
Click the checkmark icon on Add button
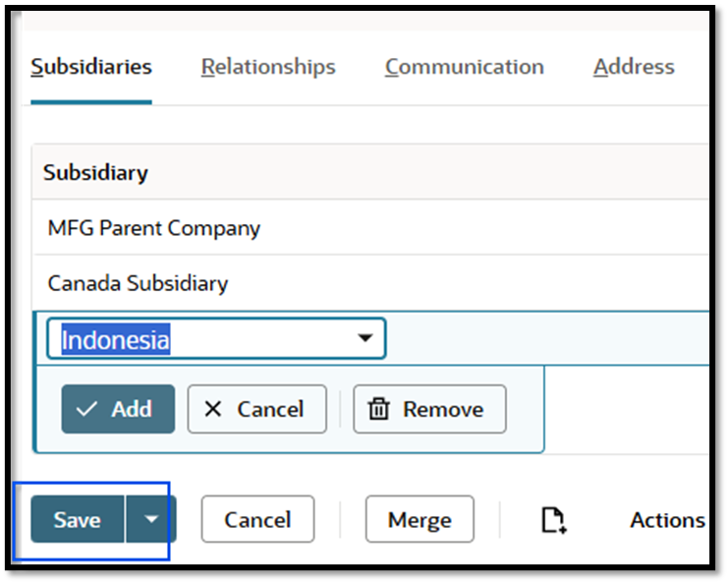(x=88, y=409)
